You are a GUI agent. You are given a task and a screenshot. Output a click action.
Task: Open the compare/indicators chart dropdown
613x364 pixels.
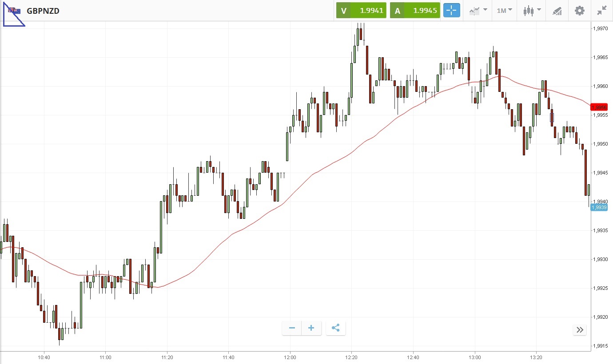pyautogui.click(x=478, y=11)
